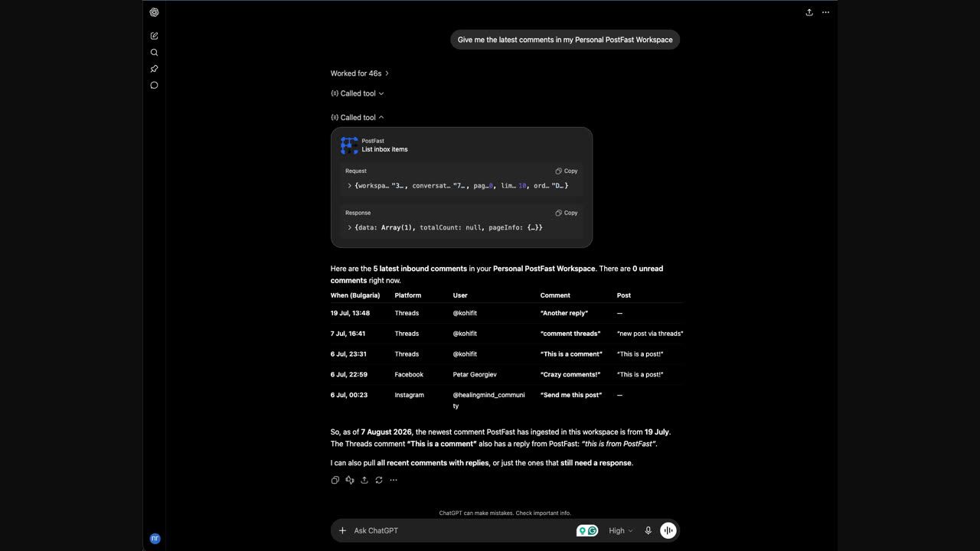Launch voice mode with the white waveform button
The width and height of the screenshot is (980, 551).
(x=668, y=530)
